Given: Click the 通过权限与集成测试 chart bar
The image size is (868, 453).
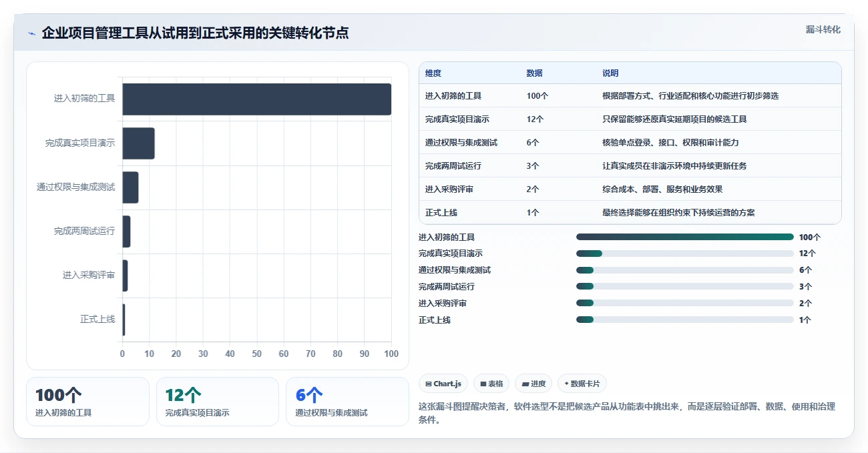Looking at the screenshot, I should (130, 187).
